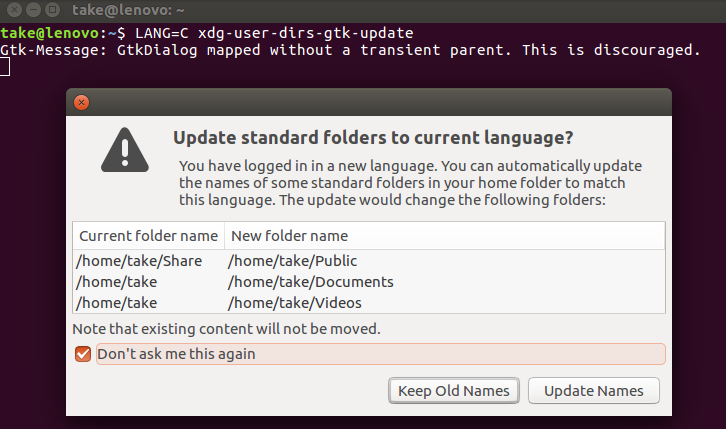The height and width of the screenshot is (429, 726).
Task: Maximize the terminal window
Action: (x=52, y=9)
